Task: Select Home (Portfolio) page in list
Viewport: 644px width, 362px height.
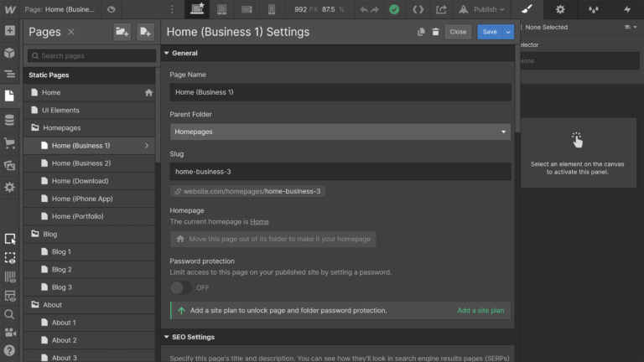Action: [78, 216]
